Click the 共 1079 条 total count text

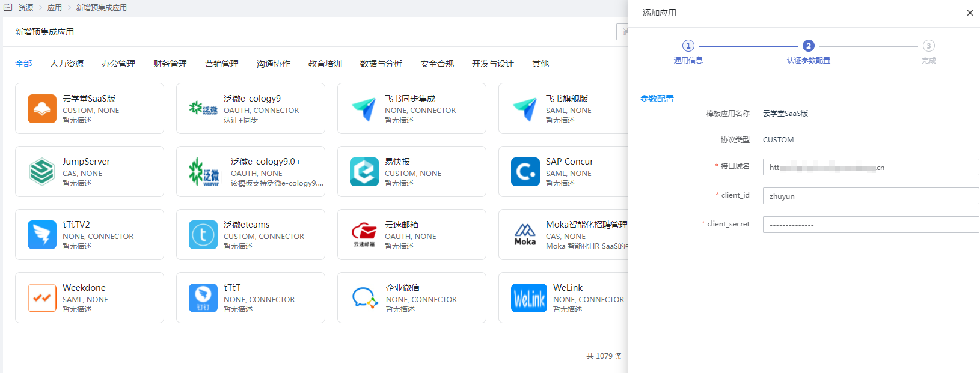click(604, 356)
